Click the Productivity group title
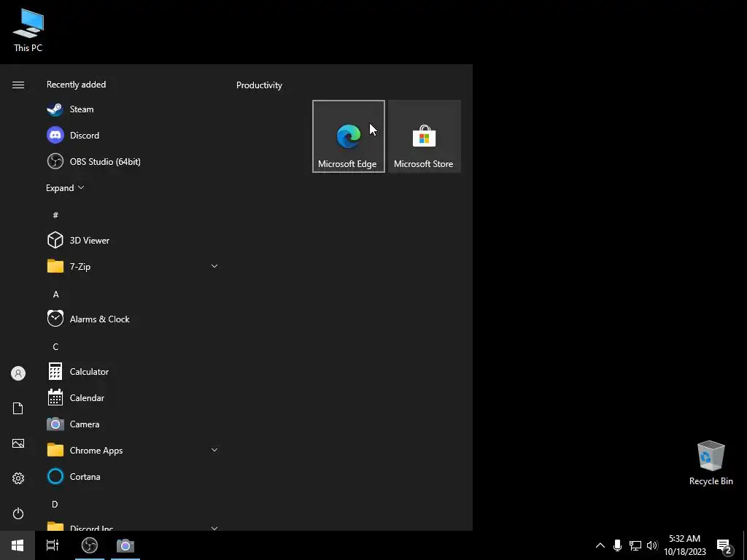This screenshot has height=560, width=747. 259,85
